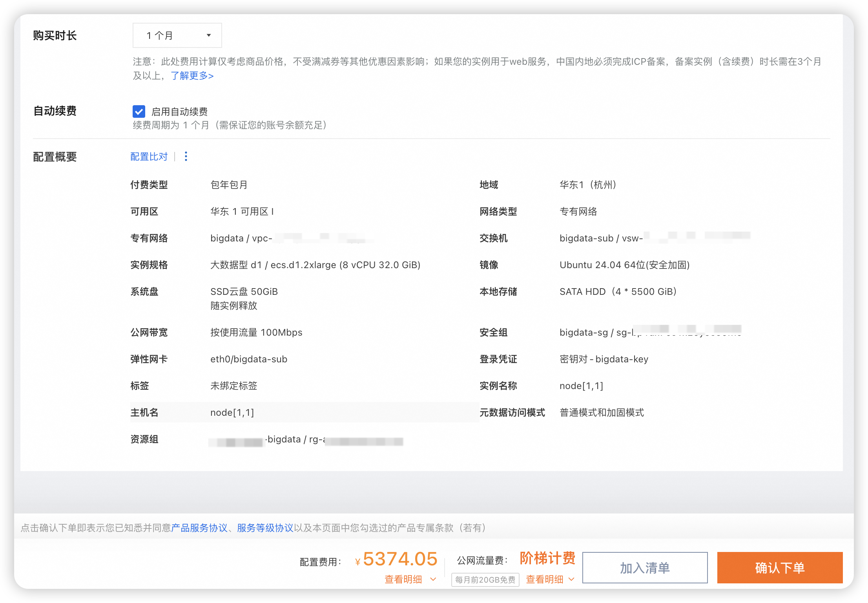Click the 了解更多 link
The image size is (868, 603).
(x=192, y=76)
